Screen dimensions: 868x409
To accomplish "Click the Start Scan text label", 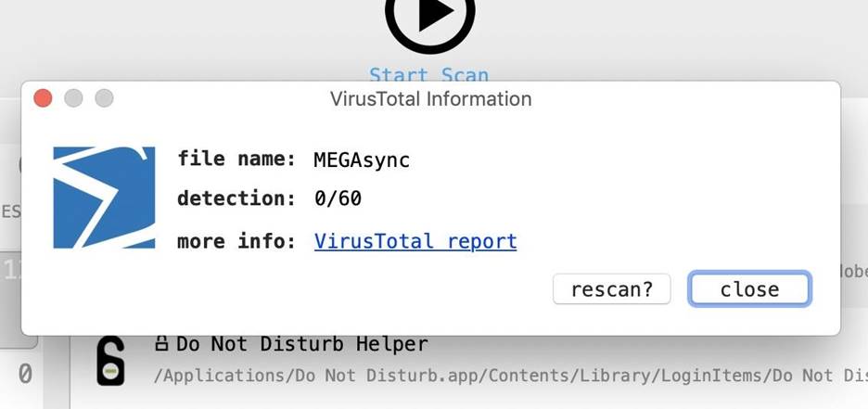I will [x=428, y=74].
